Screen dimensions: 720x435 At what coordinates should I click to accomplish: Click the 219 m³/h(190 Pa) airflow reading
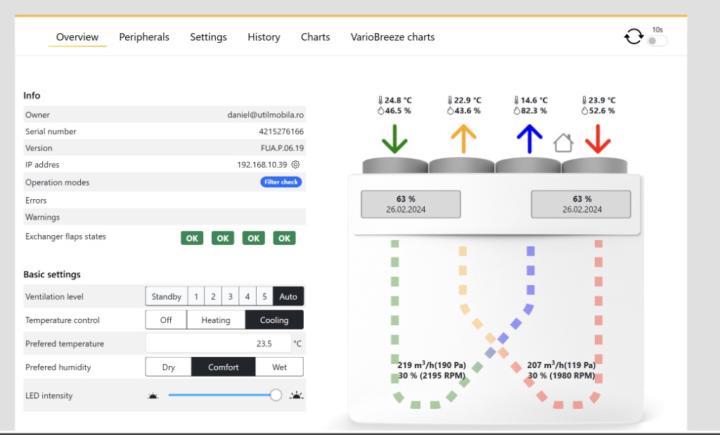click(x=432, y=365)
